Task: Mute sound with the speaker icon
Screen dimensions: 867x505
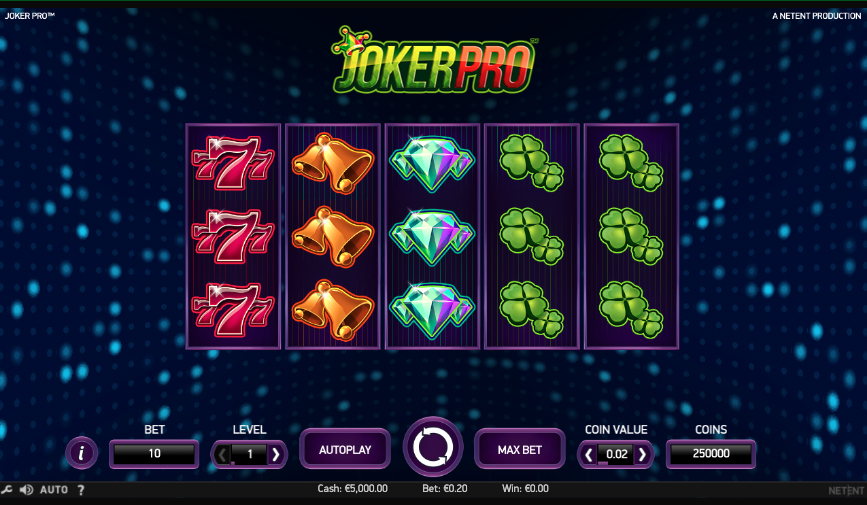Action: click(x=26, y=490)
